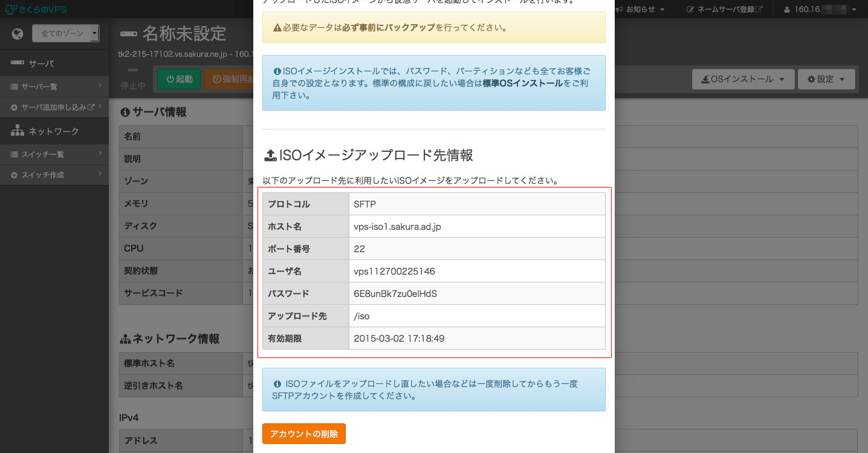Click the ユーザ名 row label
Screen dimensions: 868x453
pos(285,272)
